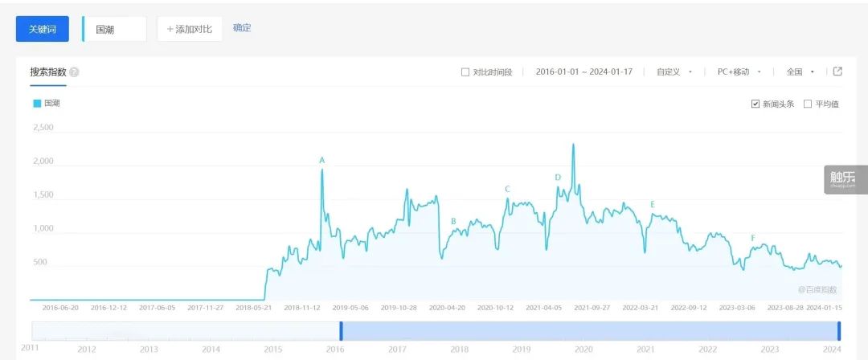Click the 国潮 keyword input field
The height and width of the screenshot is (360, 868).
[117, 29]
